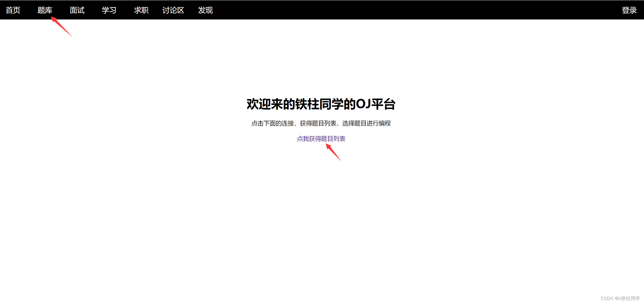The height and width of the screenshot is (303, 644).
Task: Click the 欢迎 characters starting the heading
Action: [x=259, y=104]
